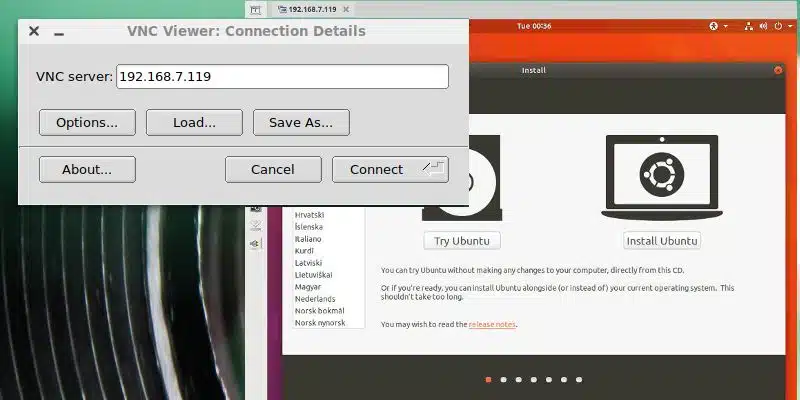The height and width of the screenshot is (400, 800).
Task: Click the orange active installer step dot
Action: tap(488, 380)
